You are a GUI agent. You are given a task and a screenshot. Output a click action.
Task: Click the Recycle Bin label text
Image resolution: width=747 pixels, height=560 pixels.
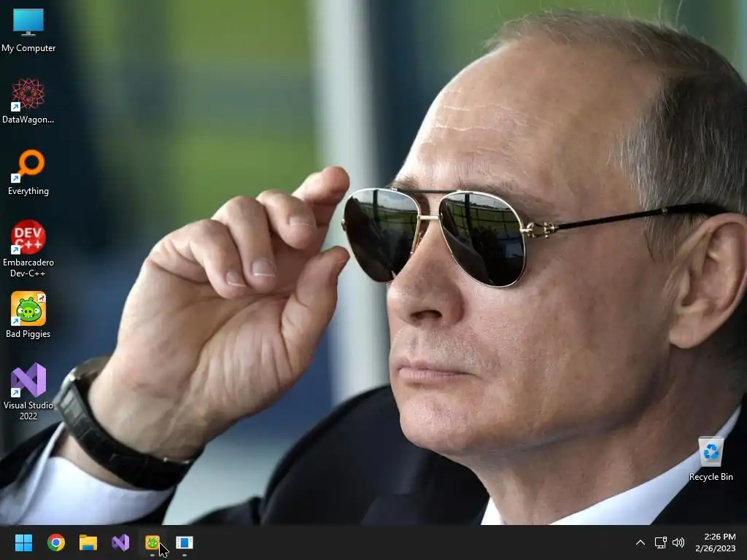(711, 477)
